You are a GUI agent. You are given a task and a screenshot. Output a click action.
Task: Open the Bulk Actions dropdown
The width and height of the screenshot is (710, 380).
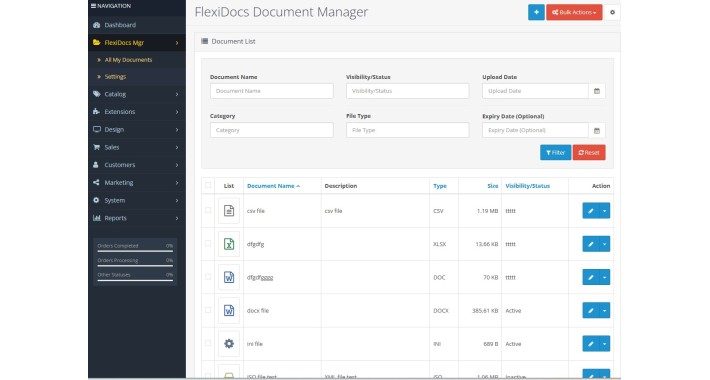(x=574, y=12)
